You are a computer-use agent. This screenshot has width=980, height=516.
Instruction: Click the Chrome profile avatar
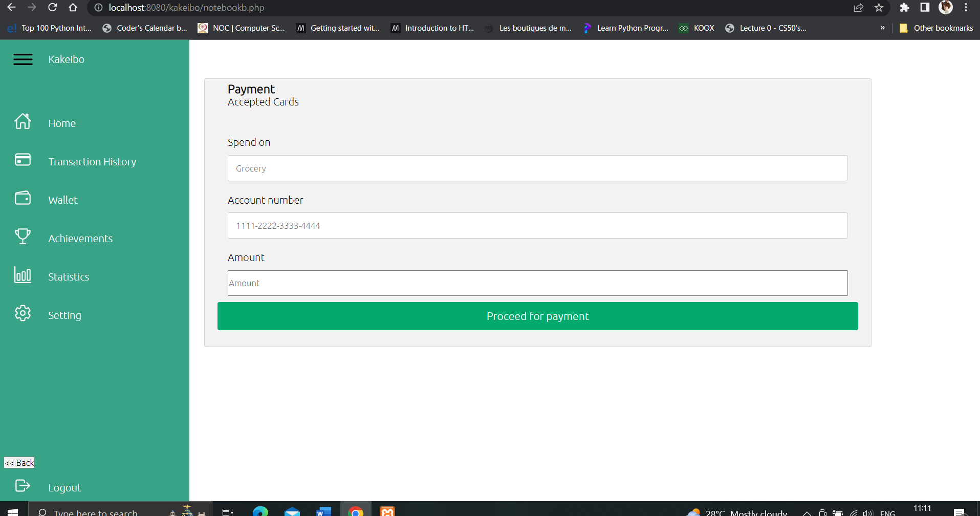(946, 8)
